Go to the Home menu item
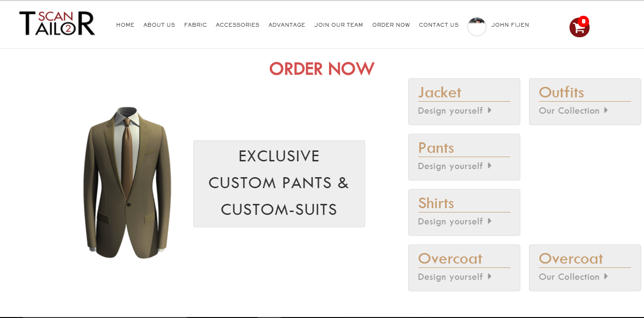 coord(126,25)
